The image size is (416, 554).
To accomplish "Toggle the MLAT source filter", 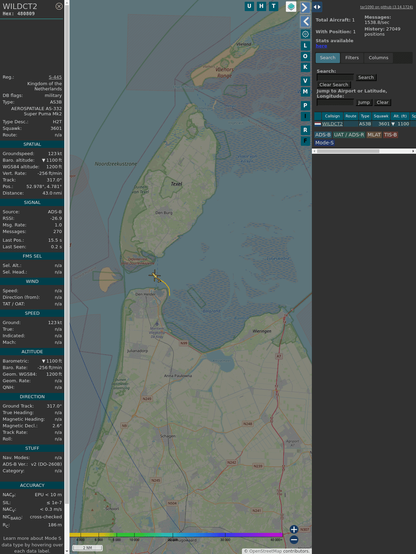I will click(374, 135).
